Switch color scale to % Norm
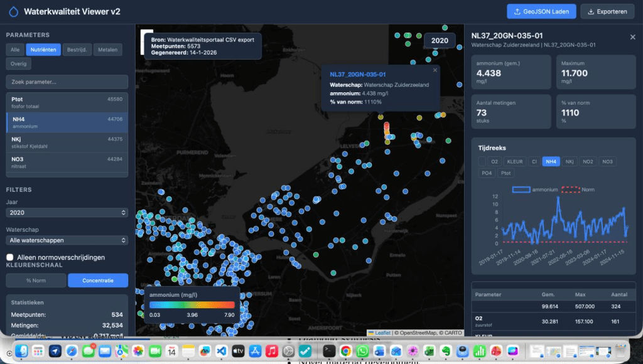 click(x=36, y=281)
